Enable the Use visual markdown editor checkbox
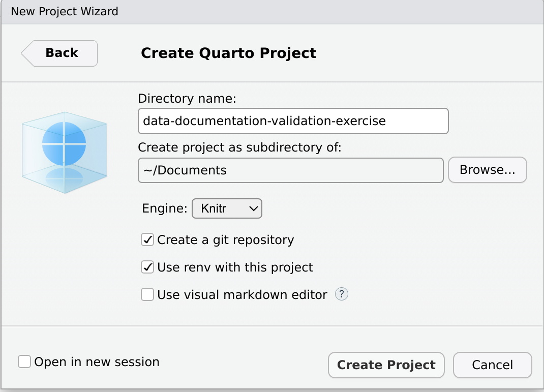Screen dimensions: 544x392 147,294
